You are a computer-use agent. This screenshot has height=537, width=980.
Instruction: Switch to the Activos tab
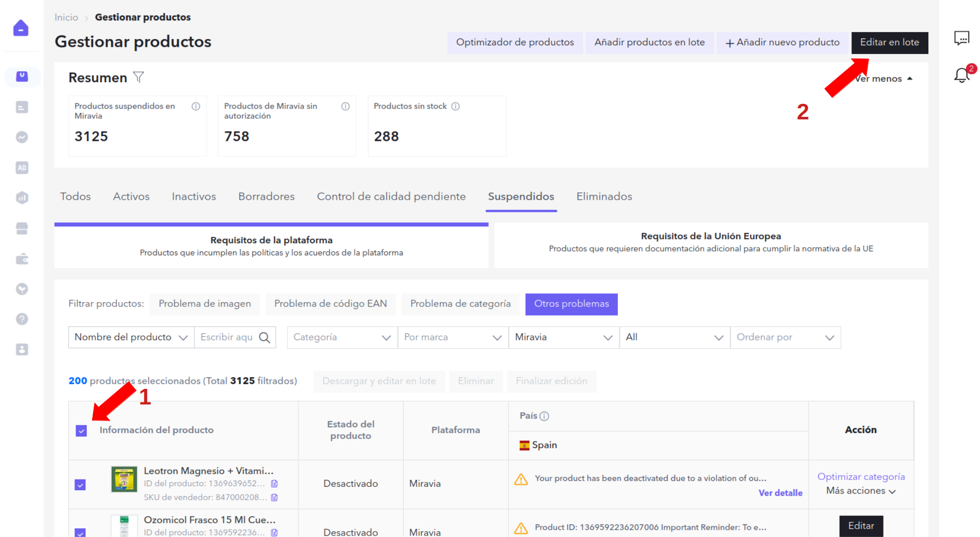click(131, 196)
